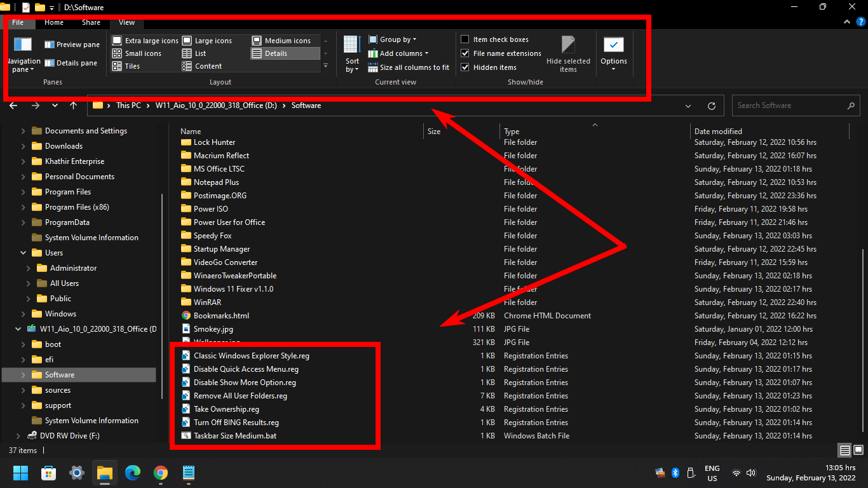Select Smokey.jpg image file

click(214, 329)
